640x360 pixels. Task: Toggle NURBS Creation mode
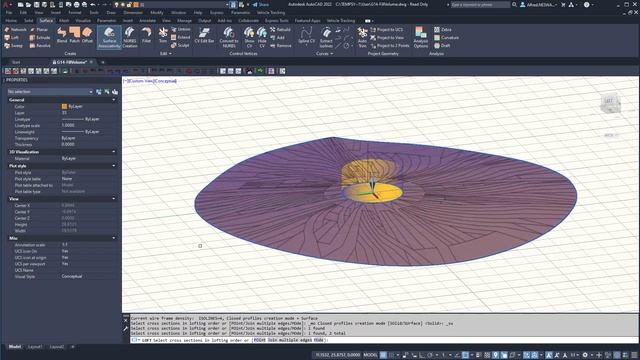130,38
